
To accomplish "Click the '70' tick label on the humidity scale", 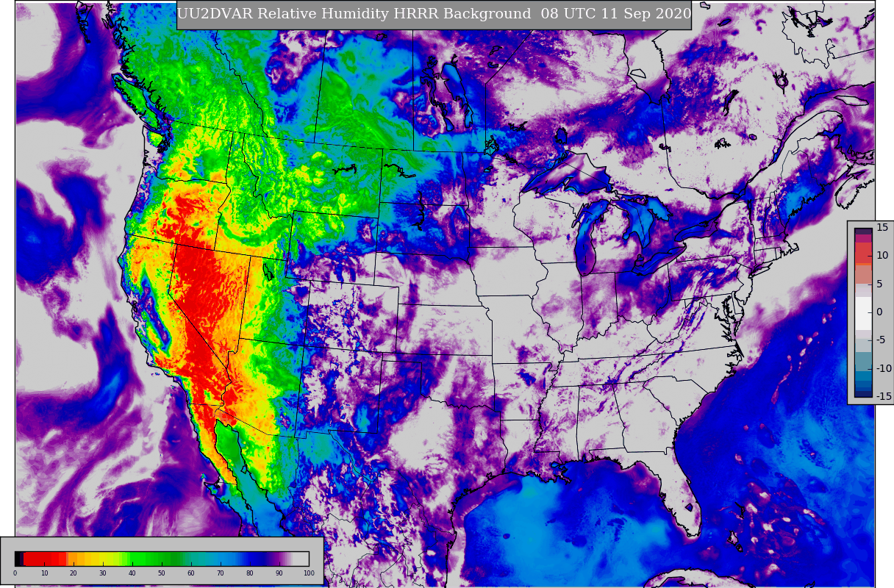I will pyautogui.click(x=221, y=573).
